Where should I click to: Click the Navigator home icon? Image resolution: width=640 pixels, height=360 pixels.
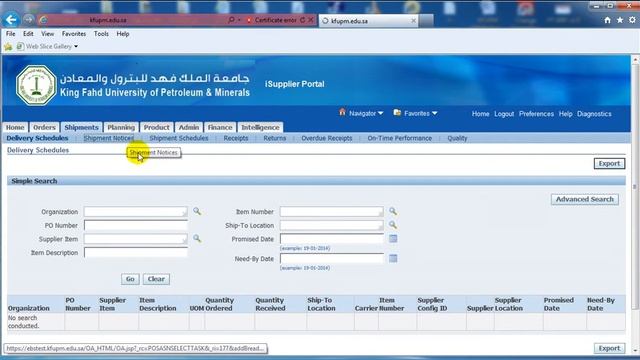342,112
